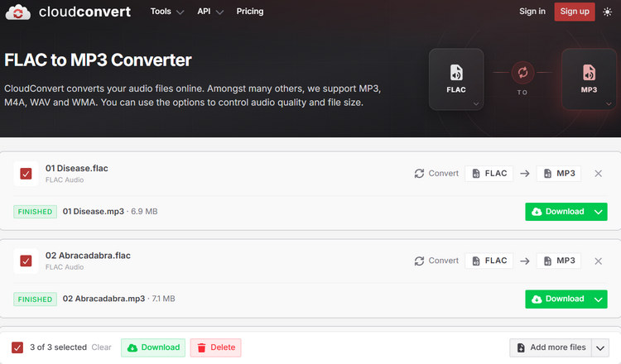Download 02 Abracadabra.mp3
The height and width of the screenshot is (364, 621).
(557, 299)
